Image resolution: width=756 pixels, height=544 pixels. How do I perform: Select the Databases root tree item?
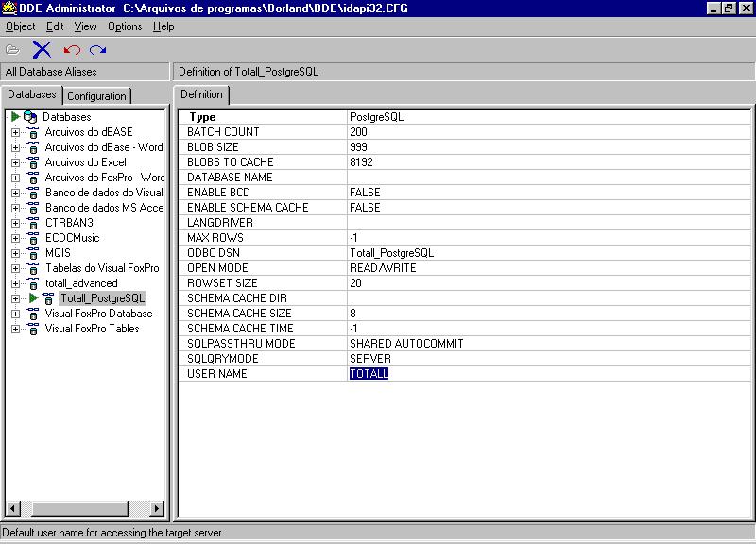point(66,116)
